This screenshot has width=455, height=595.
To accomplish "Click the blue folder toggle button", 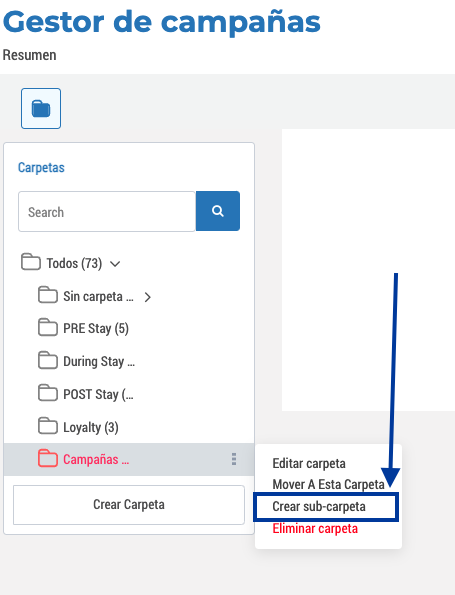I will (x=41, y=109).
